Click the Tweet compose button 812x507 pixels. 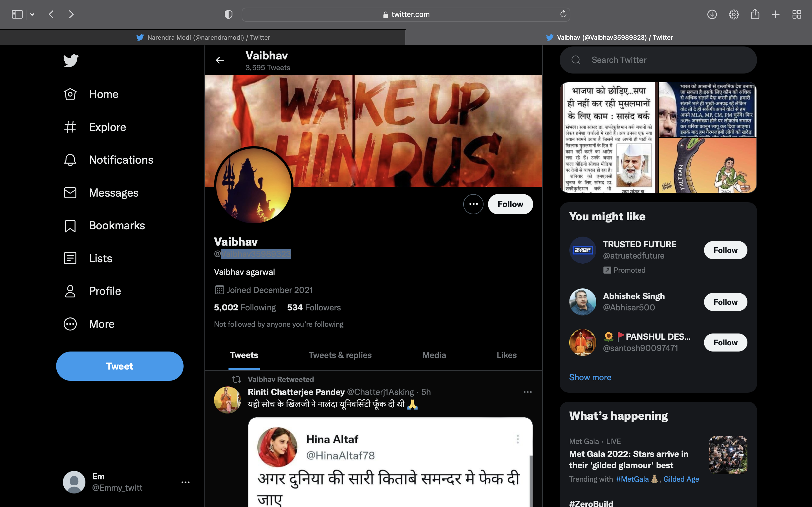click(x=119, y=366)
